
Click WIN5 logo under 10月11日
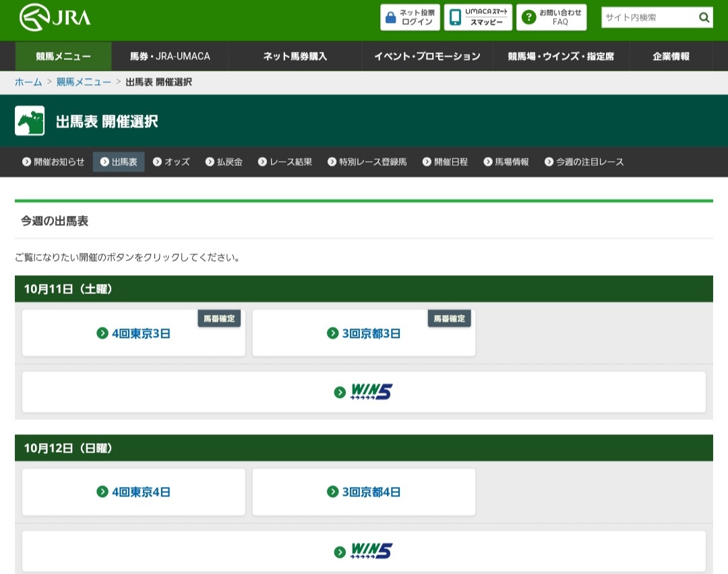(371, 391)
